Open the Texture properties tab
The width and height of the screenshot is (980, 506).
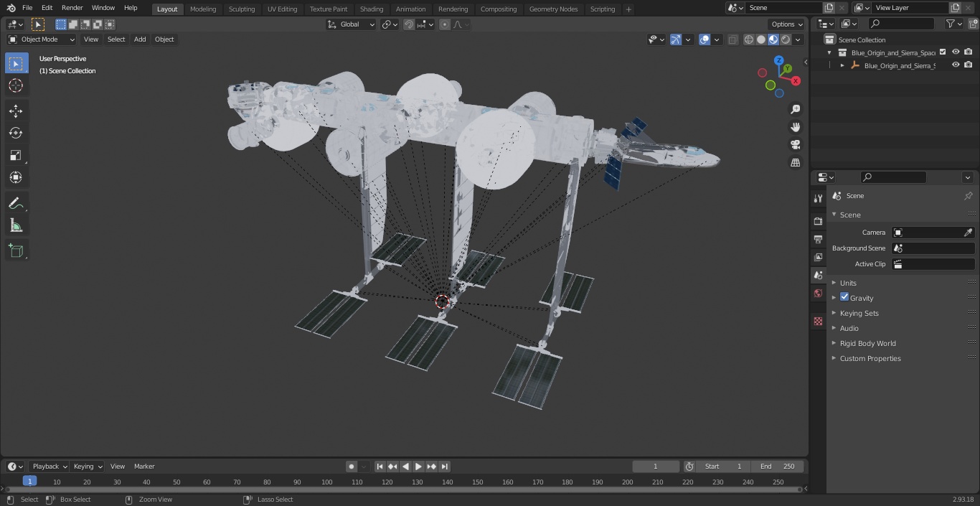(818, 321)
